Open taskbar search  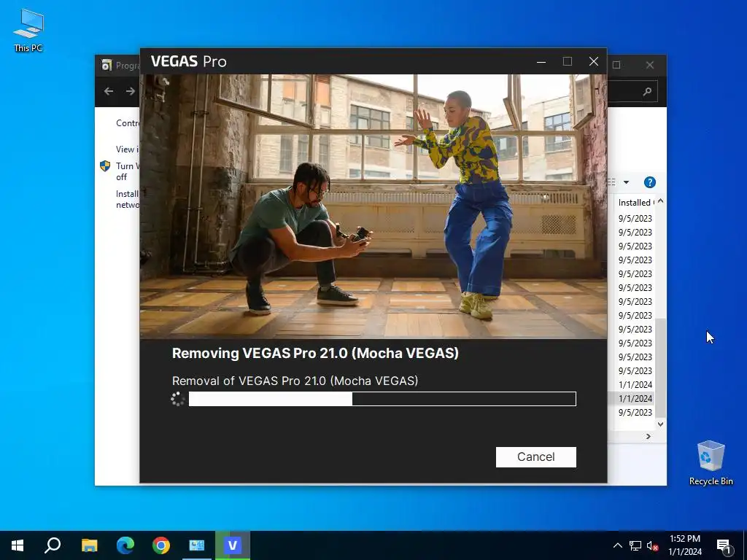[53, 545]
